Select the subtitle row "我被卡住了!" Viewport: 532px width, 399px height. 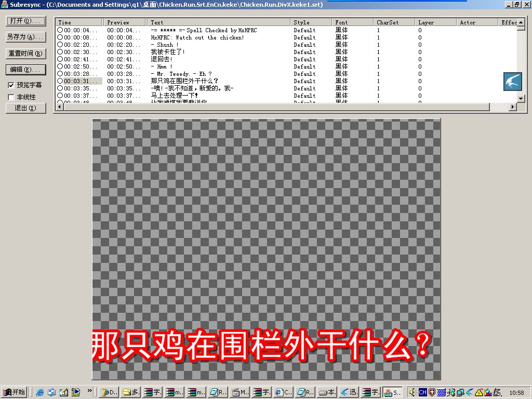point(168,52)
